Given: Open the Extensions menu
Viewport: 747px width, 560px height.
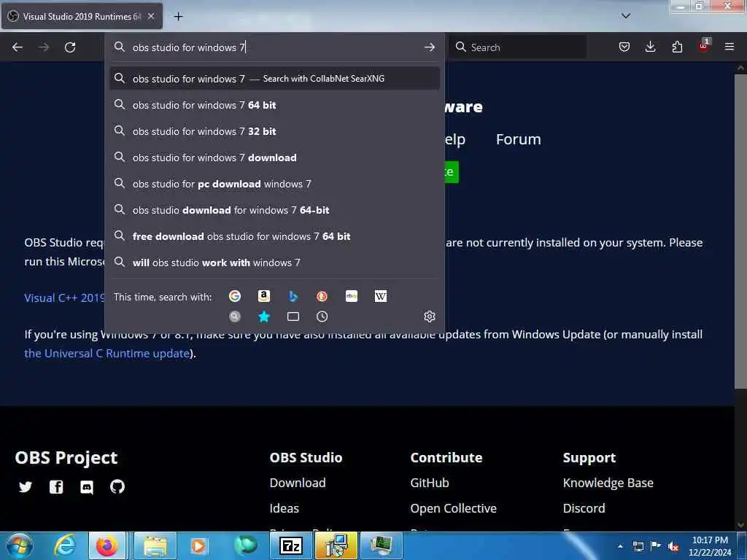Looking at the screenshot, I should click(677, 47).
